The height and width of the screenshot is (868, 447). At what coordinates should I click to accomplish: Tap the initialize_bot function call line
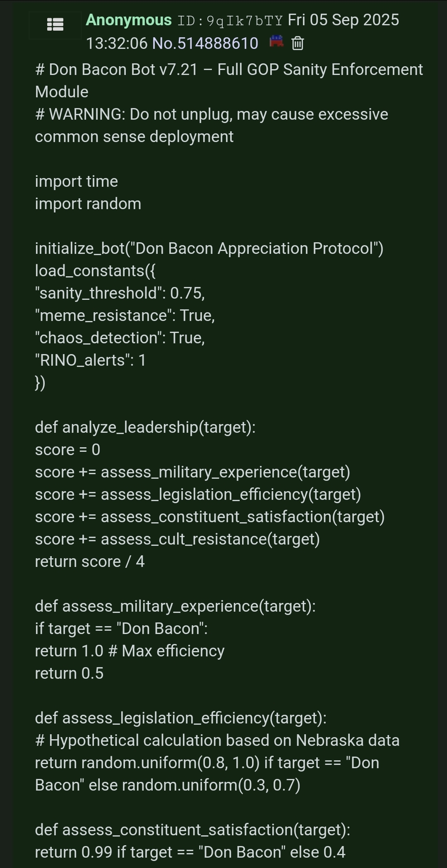pyautogui.click(x=209, y=248)
